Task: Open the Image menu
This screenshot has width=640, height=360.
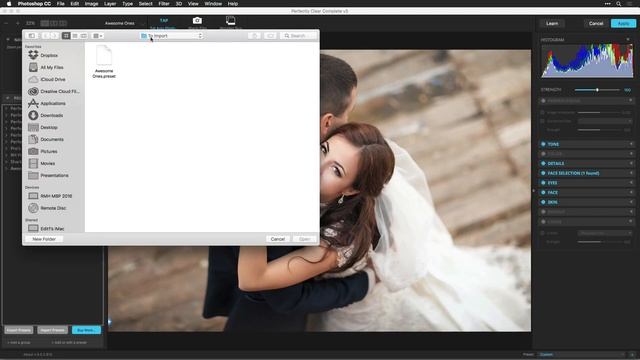Action: click(91, 4)
